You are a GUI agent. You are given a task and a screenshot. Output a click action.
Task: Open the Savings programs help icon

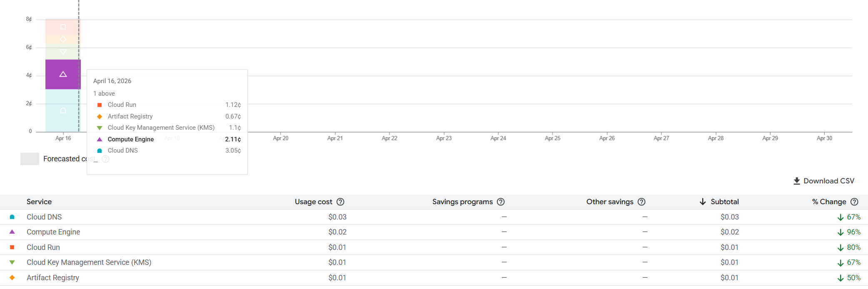pyautogui.click(x=501, y=202)
